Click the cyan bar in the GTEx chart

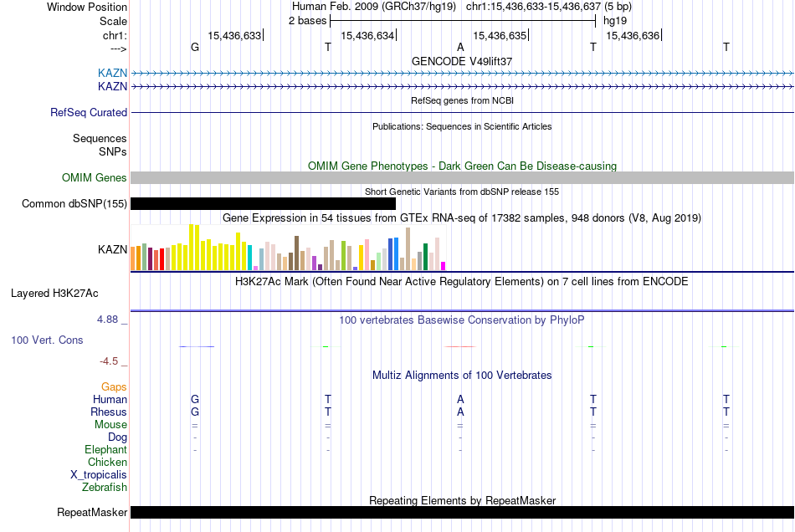(250, 258)
